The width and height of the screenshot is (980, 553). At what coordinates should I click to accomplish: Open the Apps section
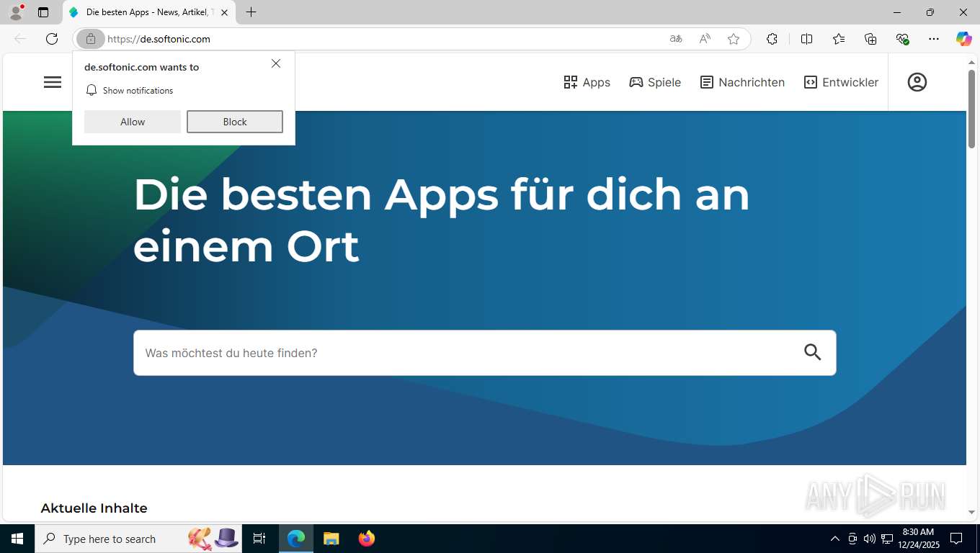click(x=587, y=82)
